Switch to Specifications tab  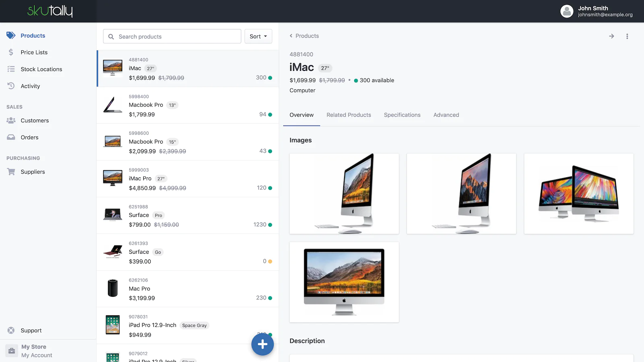pos(402,115)
